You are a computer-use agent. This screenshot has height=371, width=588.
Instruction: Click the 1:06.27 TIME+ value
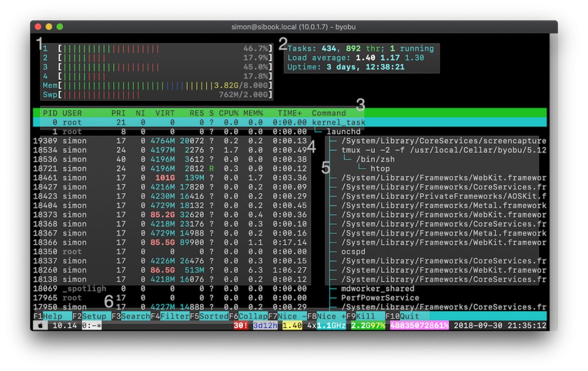tap(289, 270)
